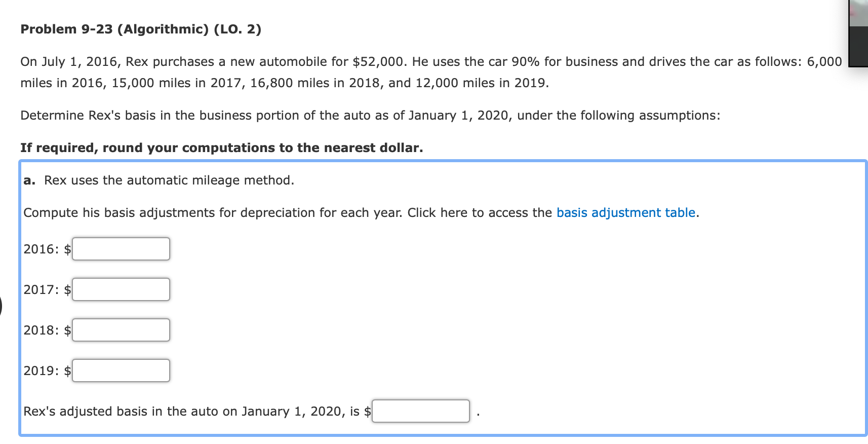Click the dollar sign before the 2016 field
Screen dimensions: 868x444
(67, 249)
